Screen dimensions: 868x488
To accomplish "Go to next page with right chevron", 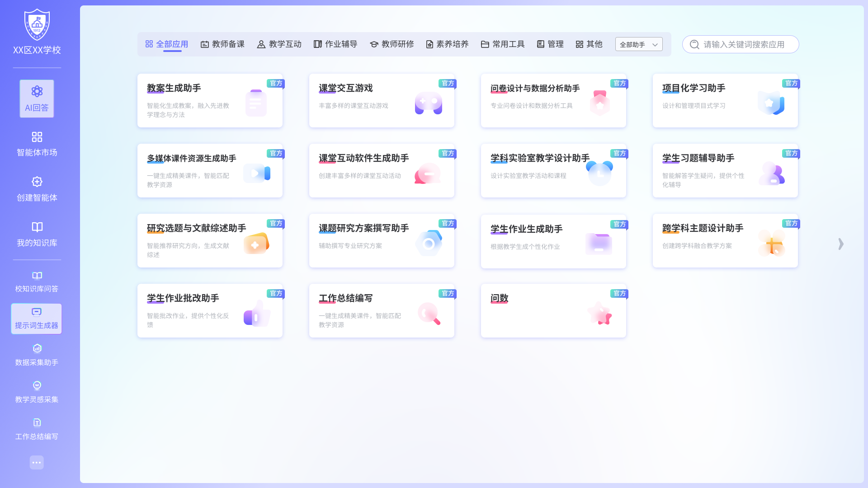I will (840, 244).
